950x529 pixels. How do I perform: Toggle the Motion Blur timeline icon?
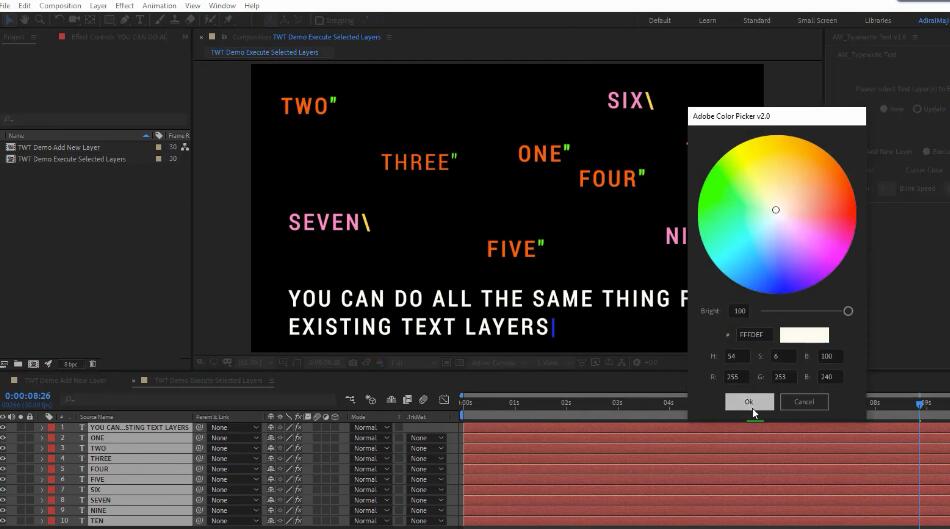[424, 399]
